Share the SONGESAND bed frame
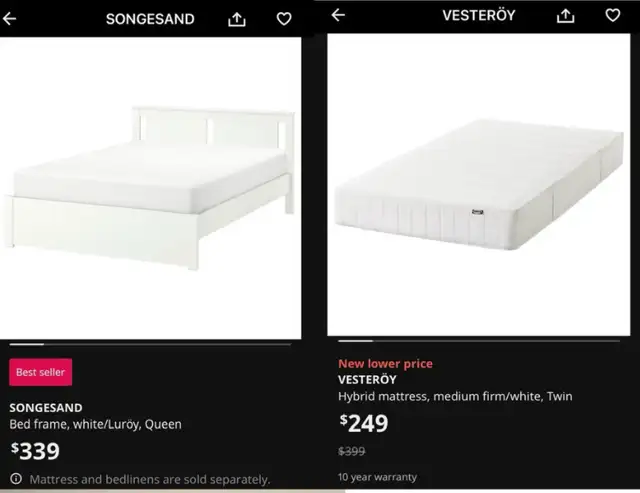The image size is (640, 493). click(x=237, y=19)
